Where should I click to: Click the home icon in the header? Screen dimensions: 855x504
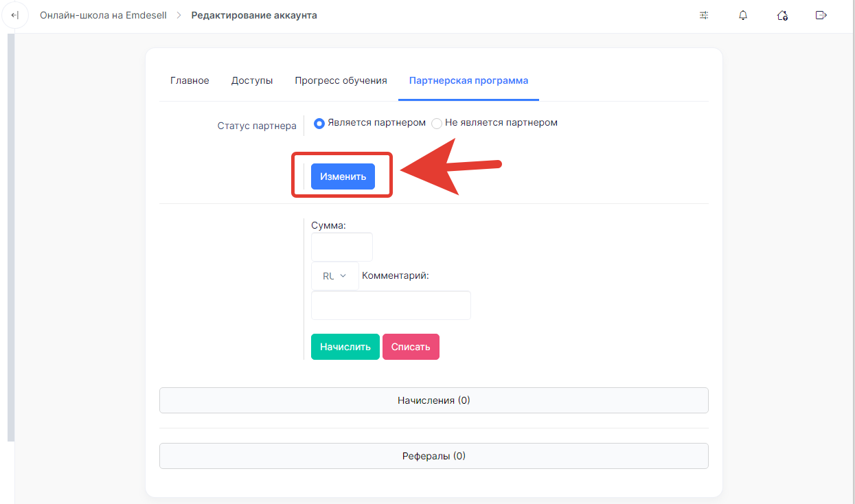(782, 15)
